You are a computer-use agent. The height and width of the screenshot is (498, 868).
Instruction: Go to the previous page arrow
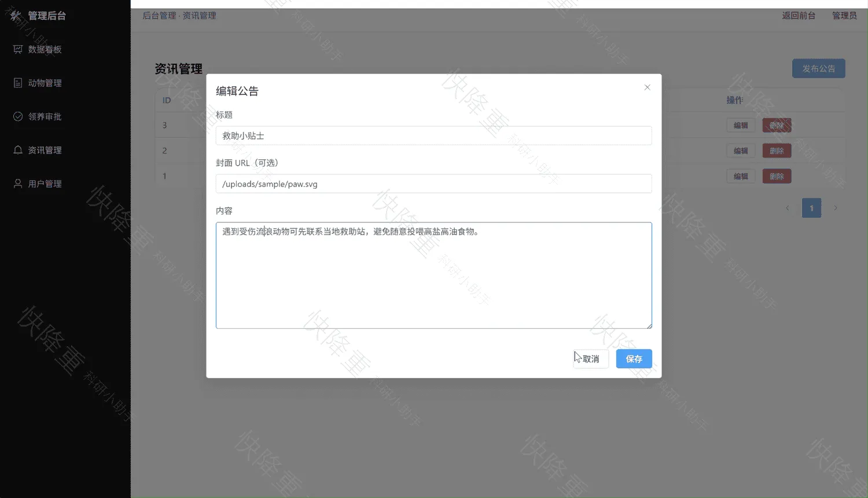[788, 208]
